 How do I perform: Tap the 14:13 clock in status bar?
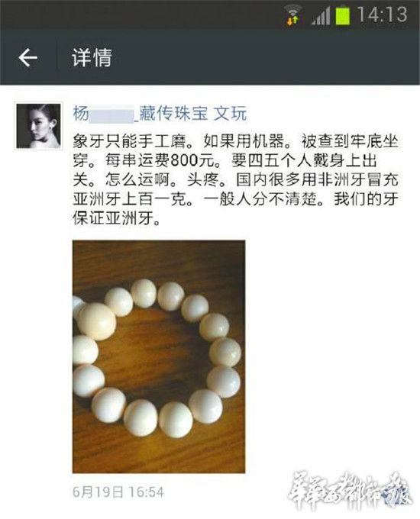tap(382, 15)
